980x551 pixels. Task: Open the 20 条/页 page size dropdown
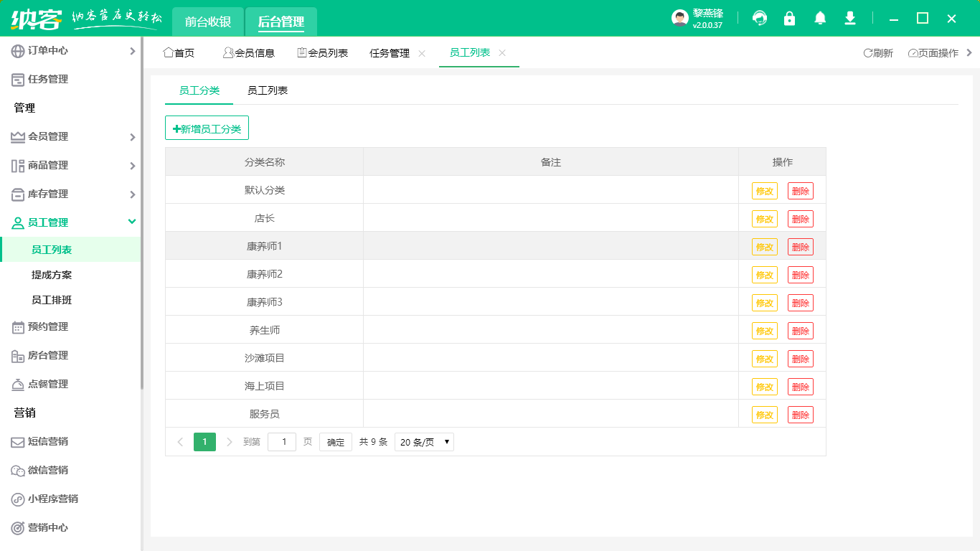pyautogui.click(x=424, y=442)
